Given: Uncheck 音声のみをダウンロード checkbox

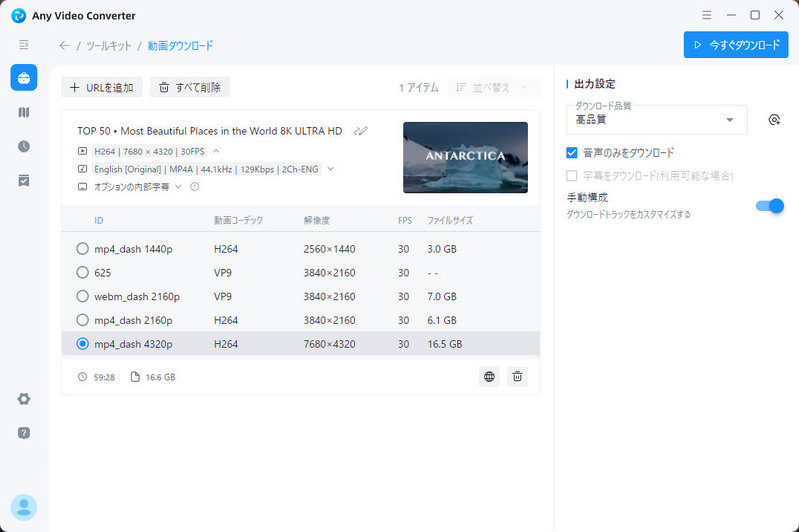Looking at the screenshot, I should pos(572,152).
